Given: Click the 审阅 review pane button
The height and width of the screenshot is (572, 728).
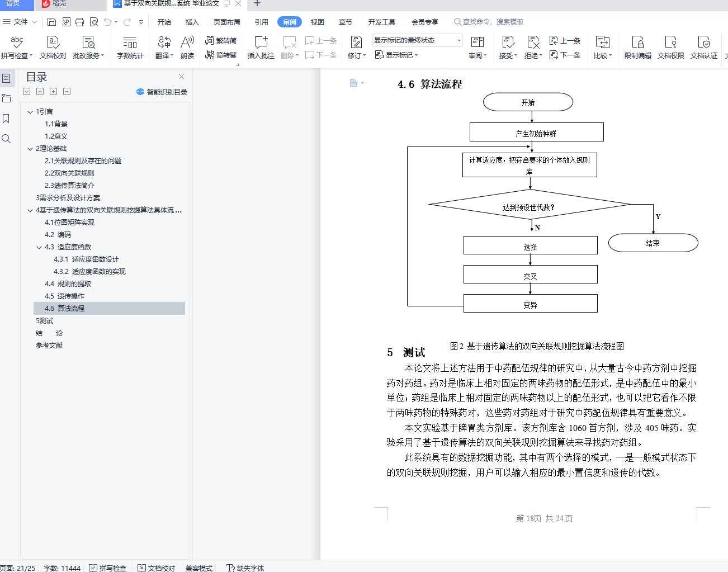Looking at the screenshot, I should (478, 48).
